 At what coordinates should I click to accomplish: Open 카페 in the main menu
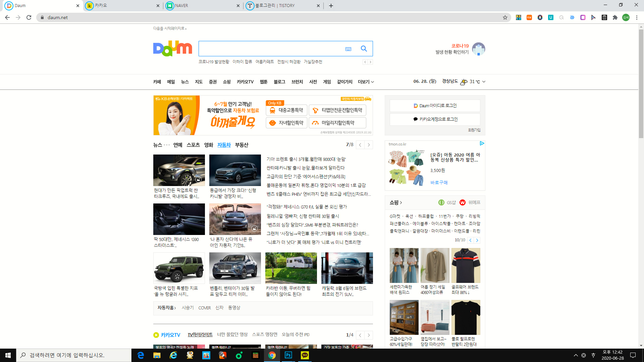(157, 82)
